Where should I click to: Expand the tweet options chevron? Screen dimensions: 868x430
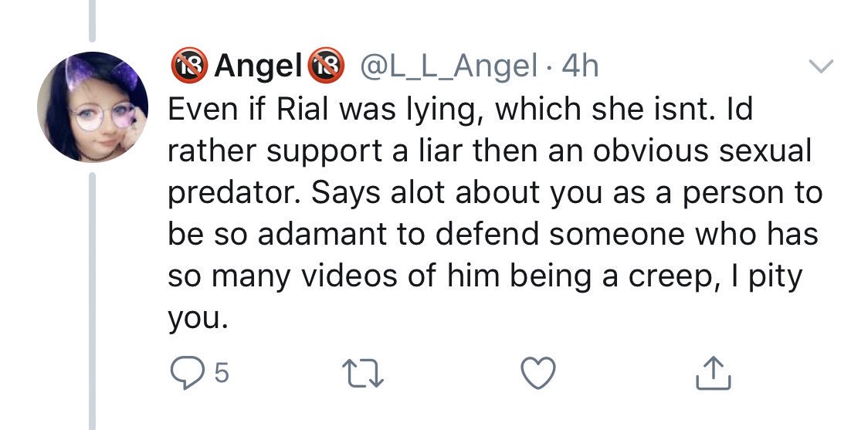[x=820, y=66]
